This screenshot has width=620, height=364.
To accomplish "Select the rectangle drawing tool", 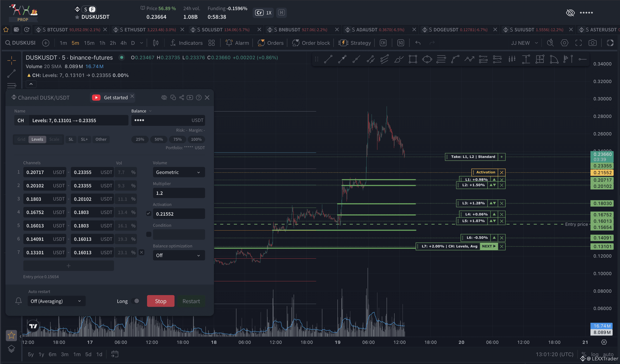I will point(413,59).
